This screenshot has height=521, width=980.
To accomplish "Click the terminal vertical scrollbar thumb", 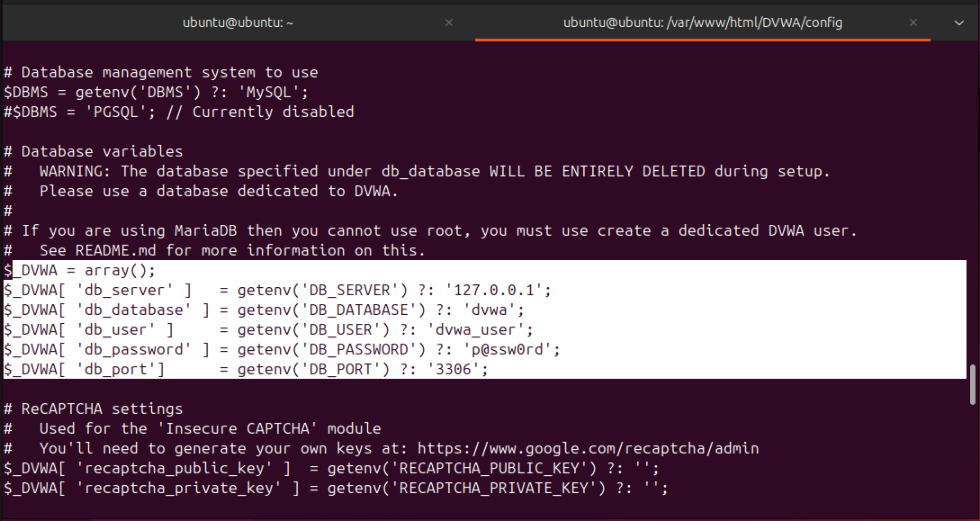I will coord(973,385).
